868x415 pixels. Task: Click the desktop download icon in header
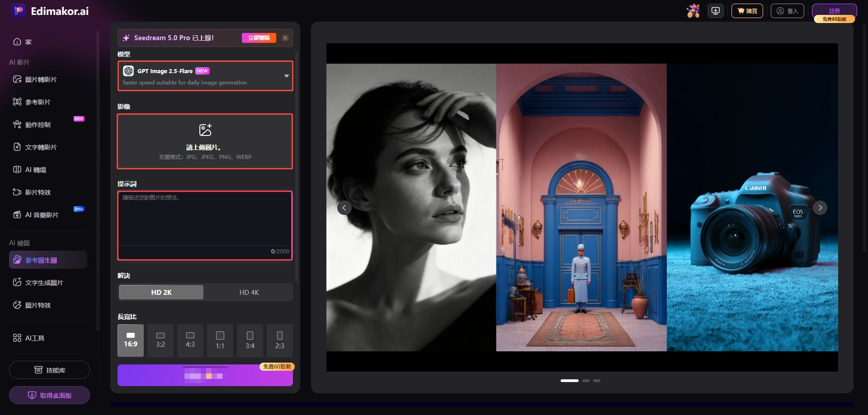click(716, 11)
